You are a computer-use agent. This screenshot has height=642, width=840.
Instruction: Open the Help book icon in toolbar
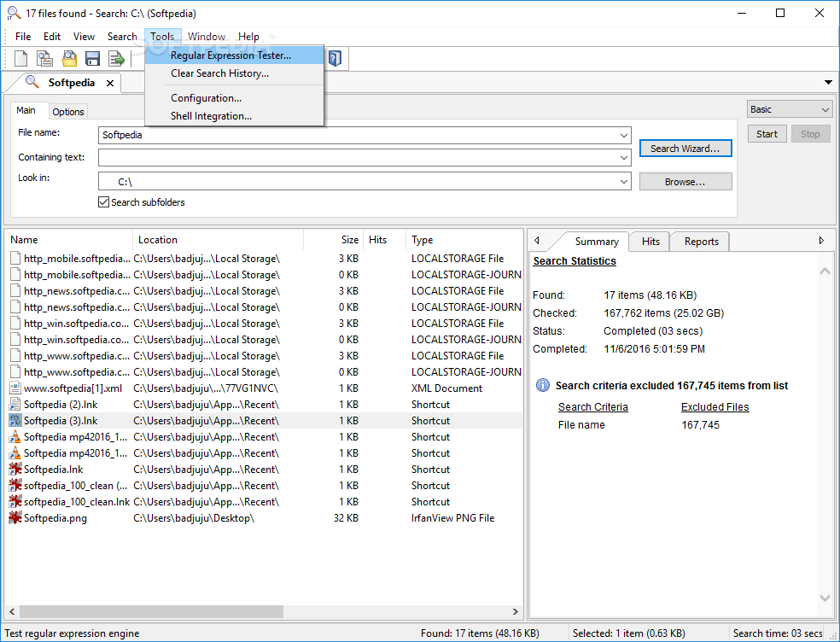(335, 58)
